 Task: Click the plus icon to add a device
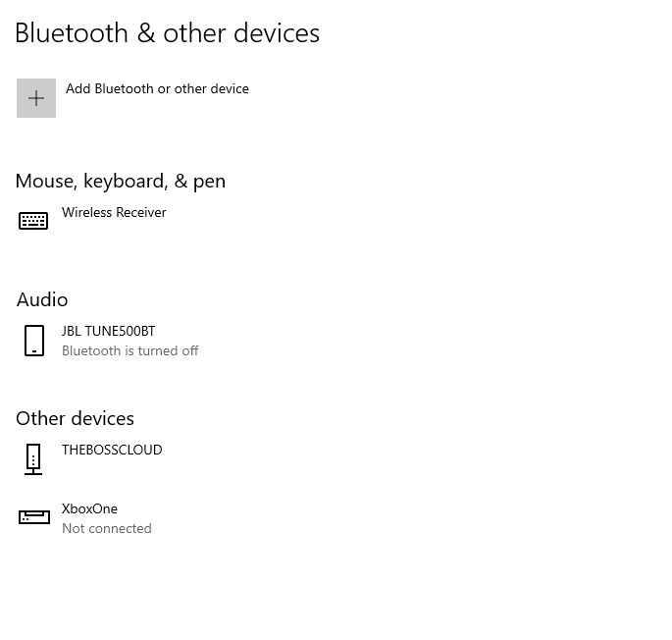pos(36,98)
